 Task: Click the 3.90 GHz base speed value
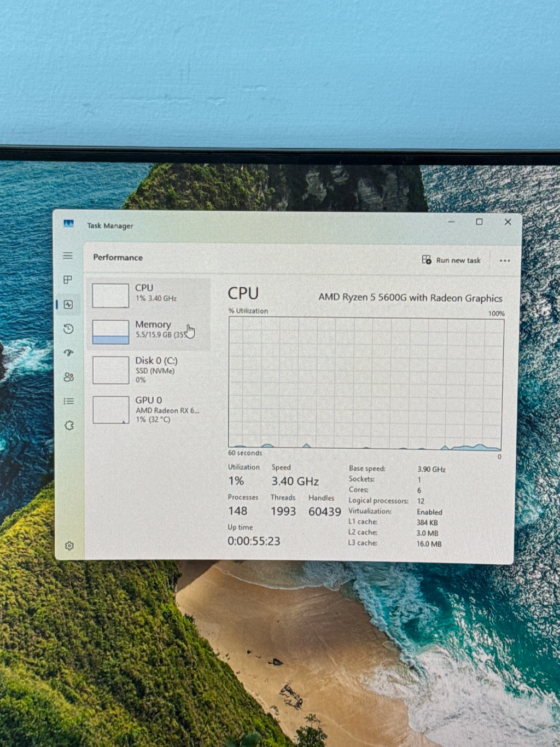click(x=431, y=469)
